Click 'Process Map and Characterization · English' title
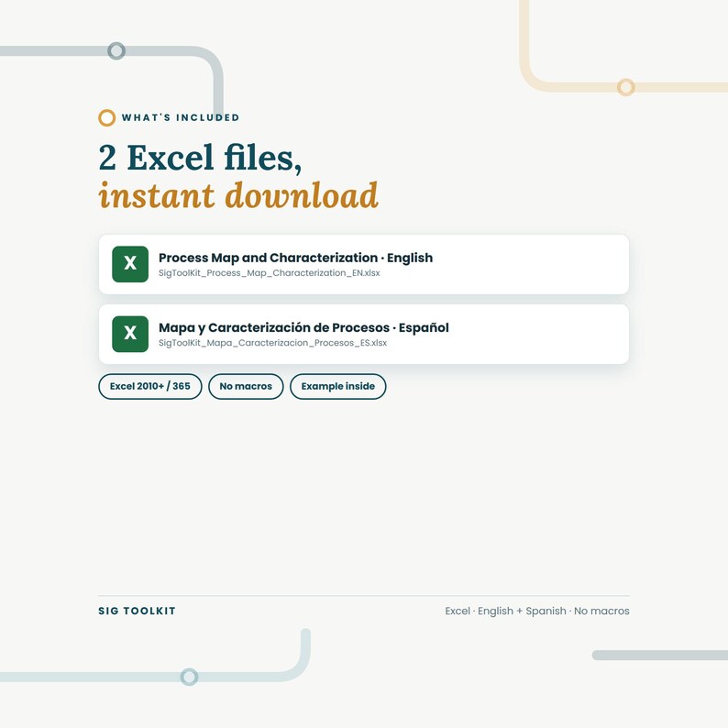The image size is (728, 728). (296, 258)
